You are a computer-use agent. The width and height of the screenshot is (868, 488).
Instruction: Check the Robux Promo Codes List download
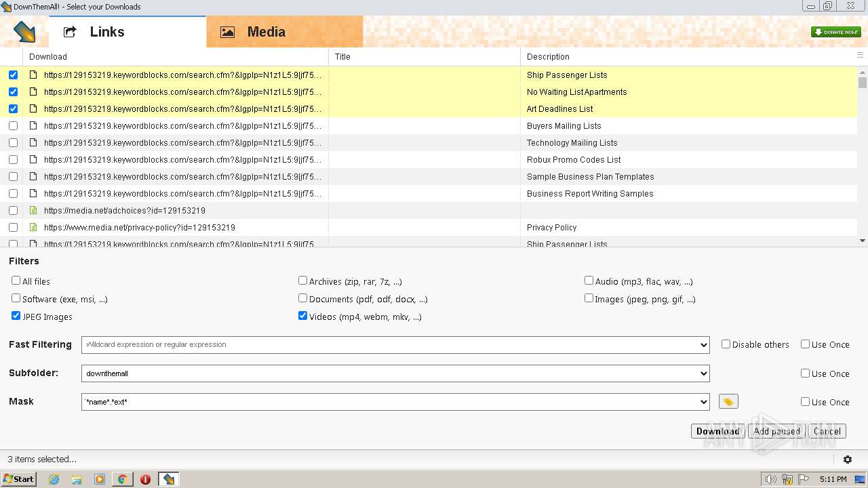(x=13, y=159)
